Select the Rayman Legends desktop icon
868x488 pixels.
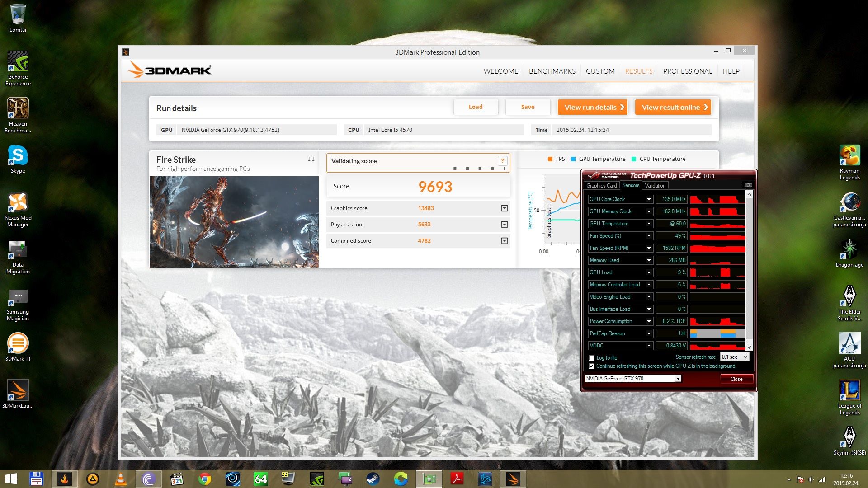pos(849,162)
